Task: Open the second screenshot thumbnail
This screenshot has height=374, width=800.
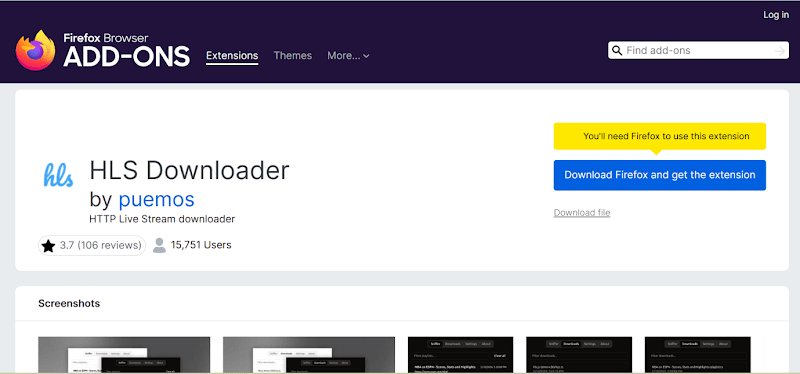Action: (x=309, y=355)
